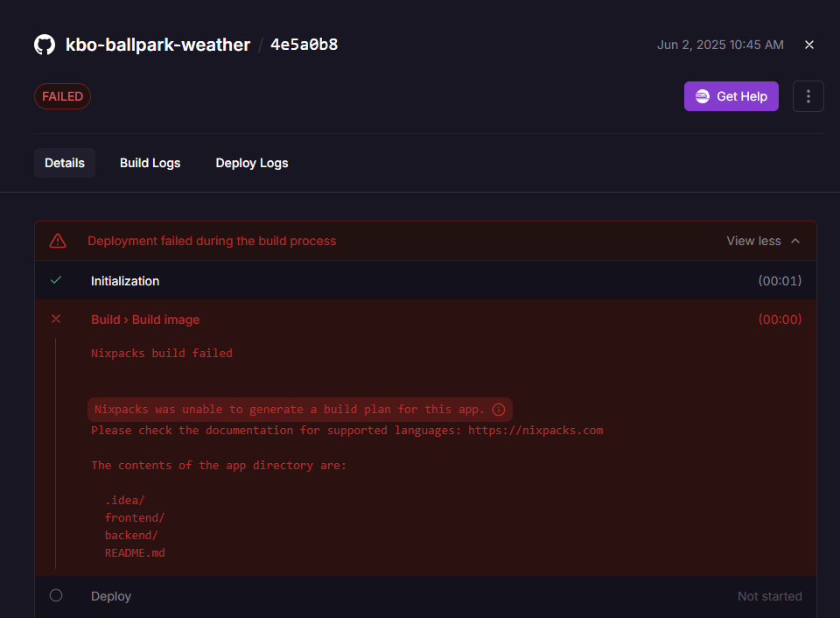
Task: Click the Deploy step circle icon
Action: (x=56, y=595)
